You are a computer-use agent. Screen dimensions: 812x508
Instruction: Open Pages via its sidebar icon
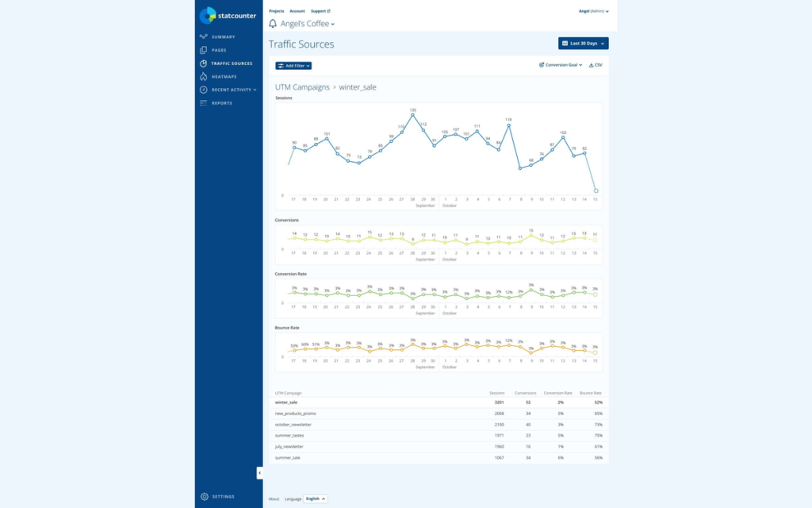tap(204, 50)
